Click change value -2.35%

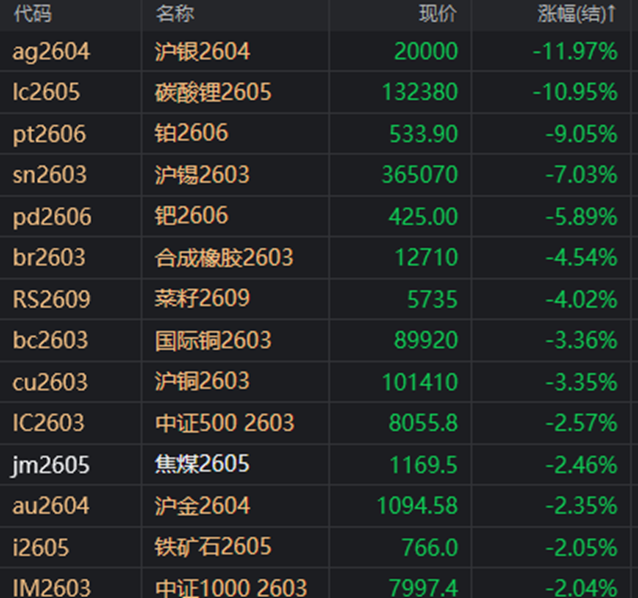[x=581, y=506]
